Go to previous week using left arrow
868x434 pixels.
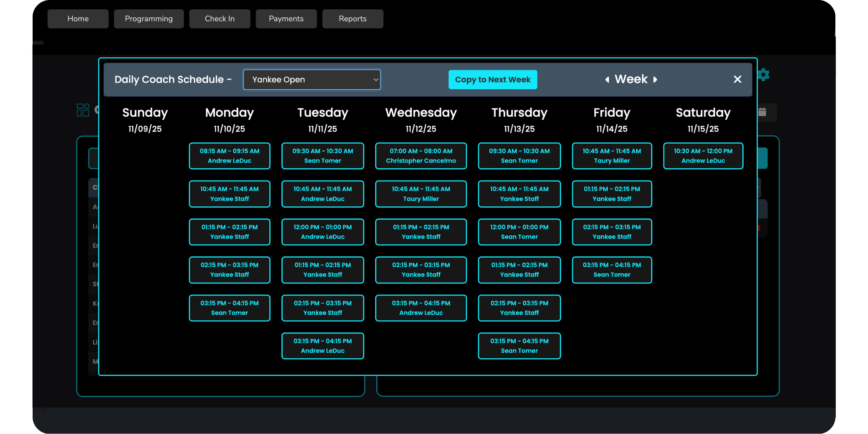pyautogui.click(x=607, y=80)
